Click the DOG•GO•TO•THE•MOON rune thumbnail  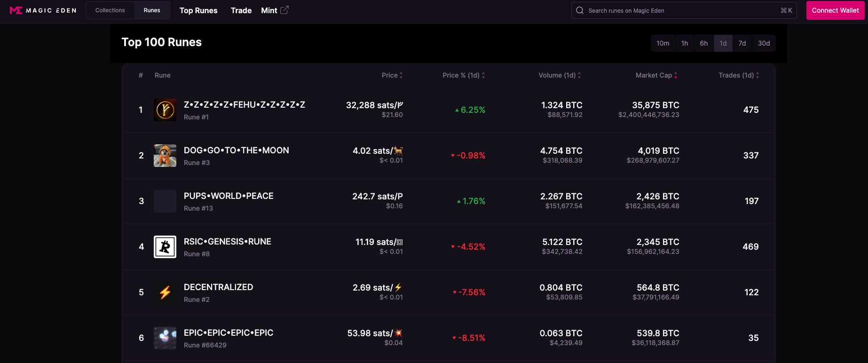coord(165,156)
